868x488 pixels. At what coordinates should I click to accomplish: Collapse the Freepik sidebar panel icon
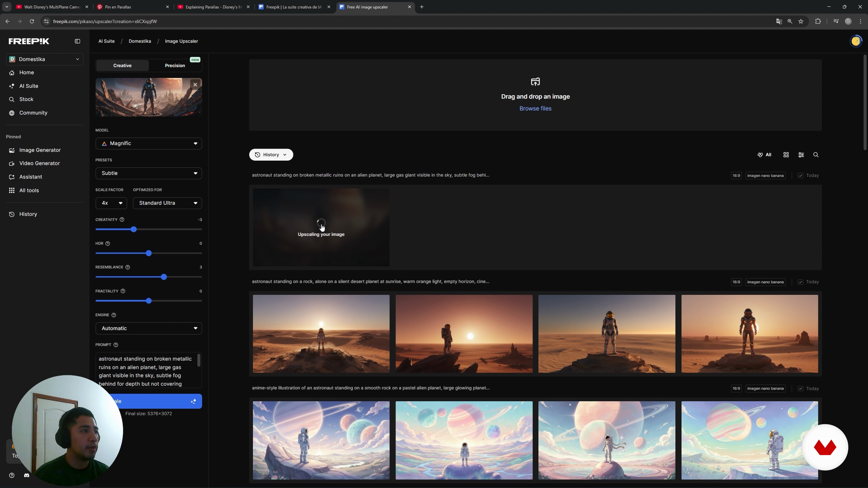click(78, 41)
